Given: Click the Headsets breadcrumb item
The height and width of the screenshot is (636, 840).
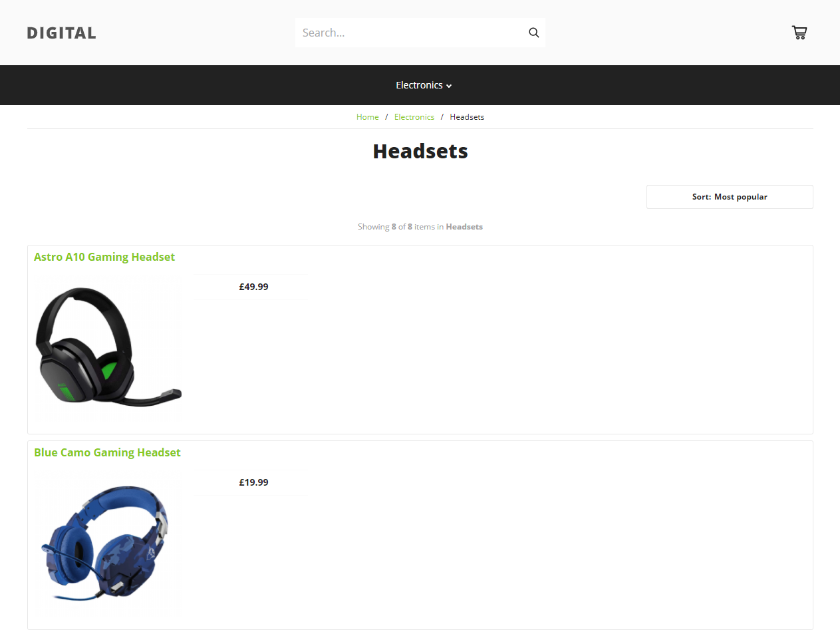Looking at the screenshot, I should click(467, 117).
